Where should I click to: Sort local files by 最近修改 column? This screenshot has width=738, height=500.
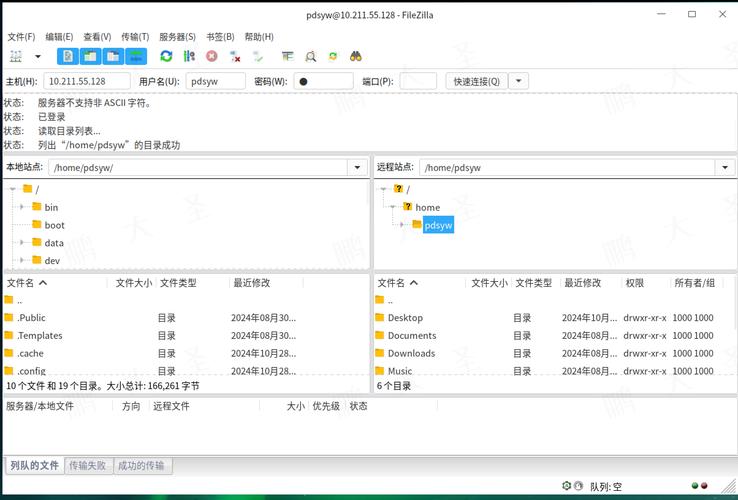266,283
